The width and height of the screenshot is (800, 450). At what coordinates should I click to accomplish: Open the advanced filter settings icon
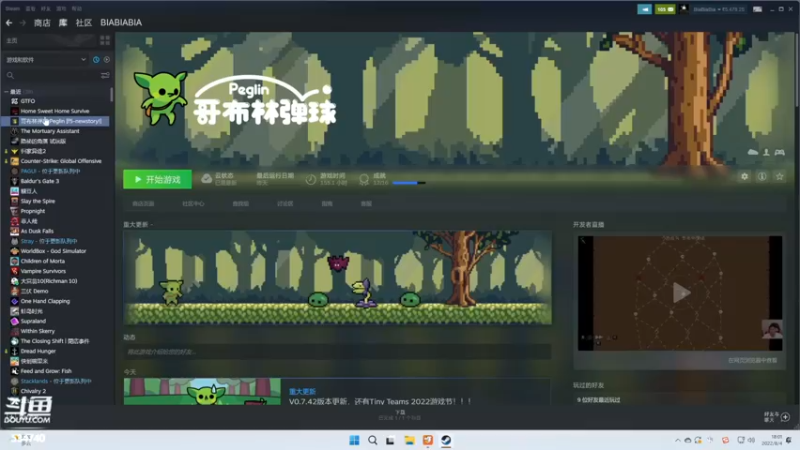(105, 75)
